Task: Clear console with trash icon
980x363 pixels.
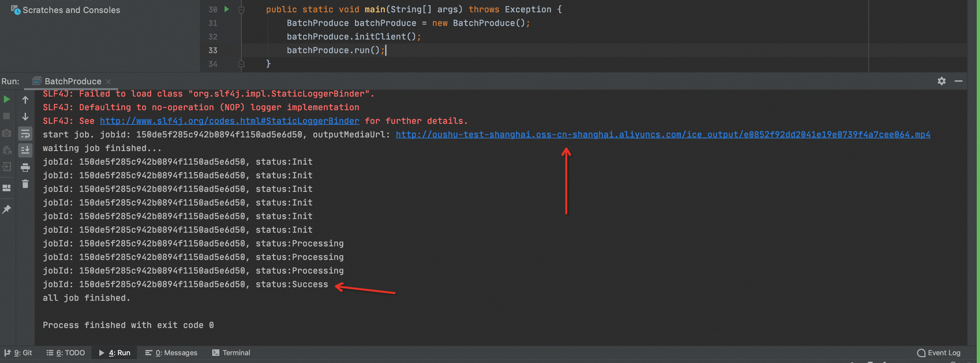Action: [25, 184]
